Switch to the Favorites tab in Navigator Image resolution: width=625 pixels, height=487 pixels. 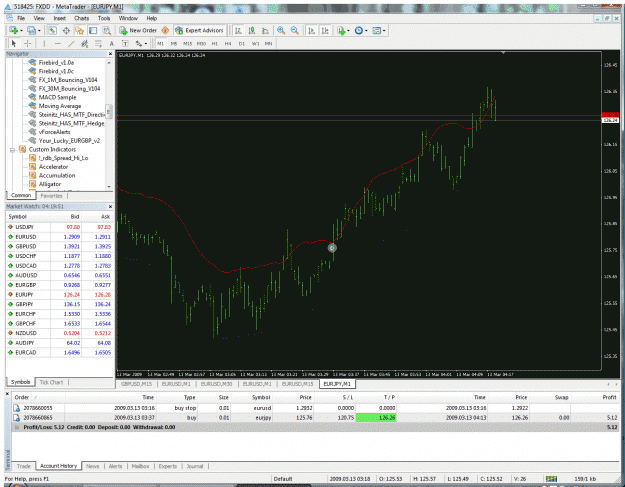click(51, 196)
